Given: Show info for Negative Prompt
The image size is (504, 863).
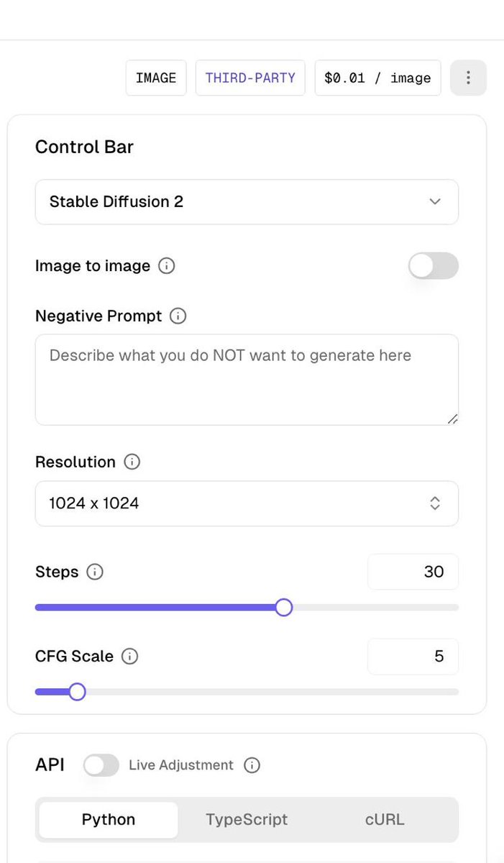Looking at the screenshot, I should [178, 316].
